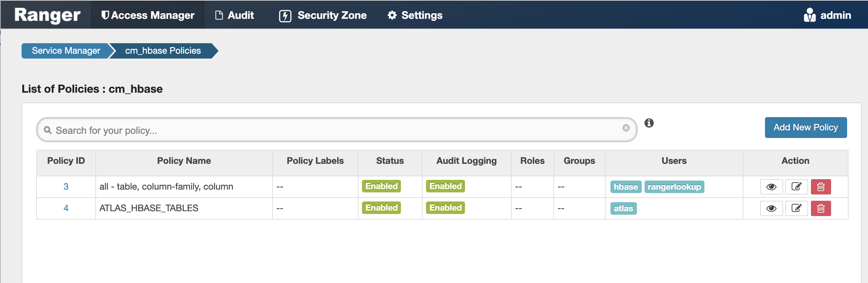Toggle Status badge of policy 4
Screen dimensions: 868x283
(381, 207)
